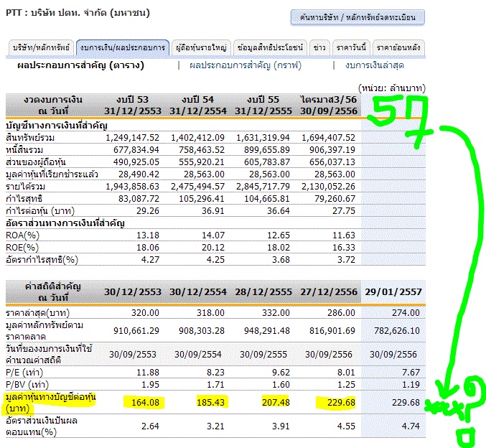The width and height of the screenshot is (486, 448).
Task: Select P/BV value 1.95
Action: [x=150, y=385]
